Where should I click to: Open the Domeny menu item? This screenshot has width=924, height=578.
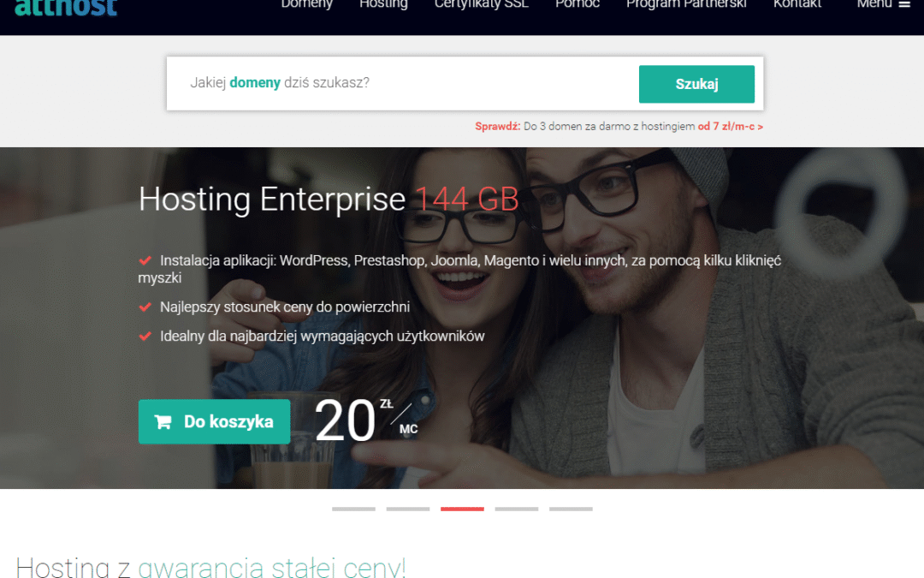coord(306,4)
